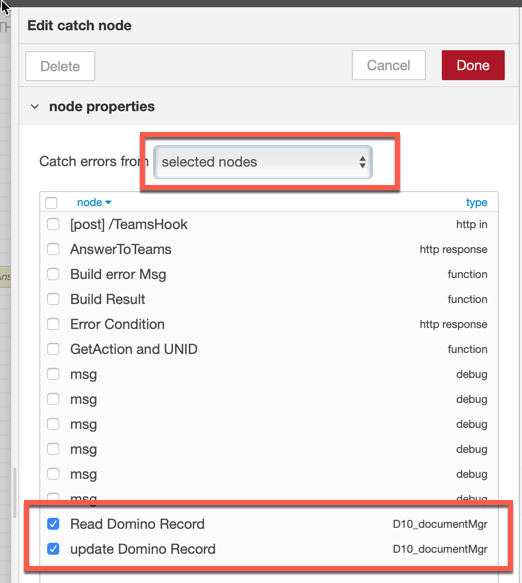Check the AnswerToTeams node checkbox
The image size is (522, 583).
tap(53, 249)
